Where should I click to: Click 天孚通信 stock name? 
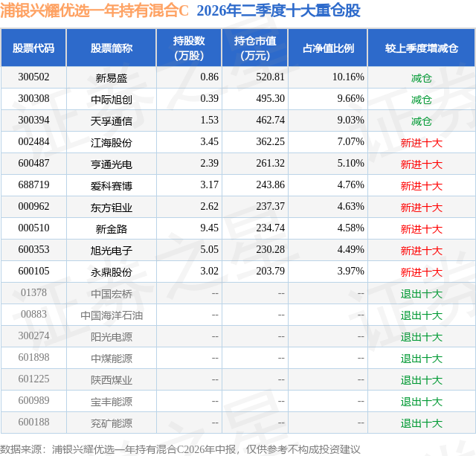click(x=112, y=121)
